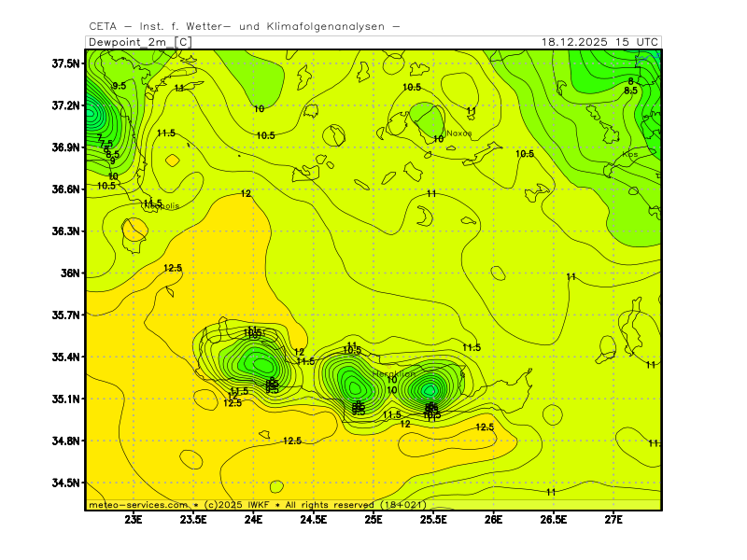Image resolution: width=747 pixels, height=560 pixels.
Task: Click the 27E longitude axis label
Action: tap(613, 519)
